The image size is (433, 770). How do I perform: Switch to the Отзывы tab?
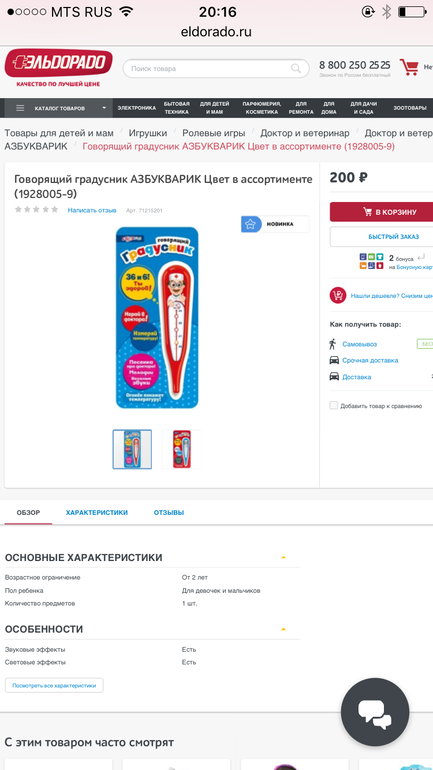169,513
